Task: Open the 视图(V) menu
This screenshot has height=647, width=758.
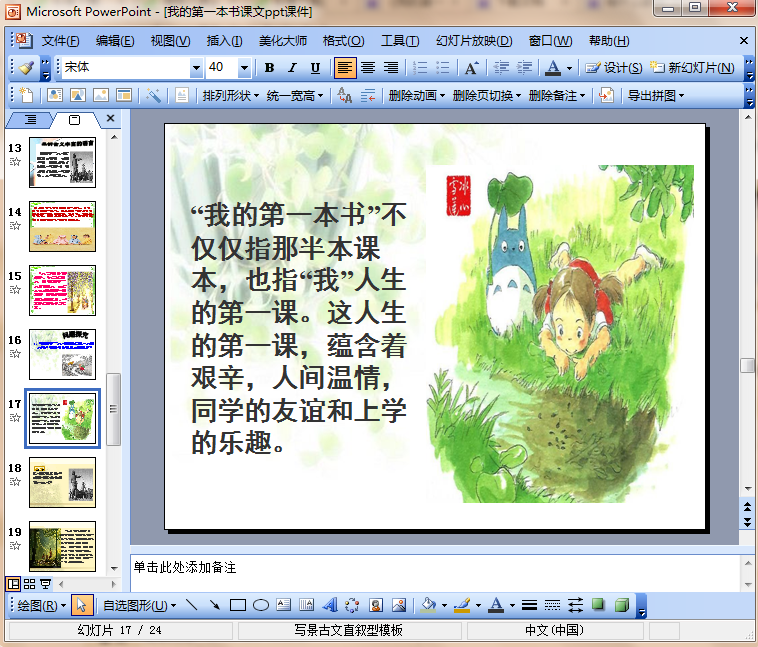Action: point(170,41)
